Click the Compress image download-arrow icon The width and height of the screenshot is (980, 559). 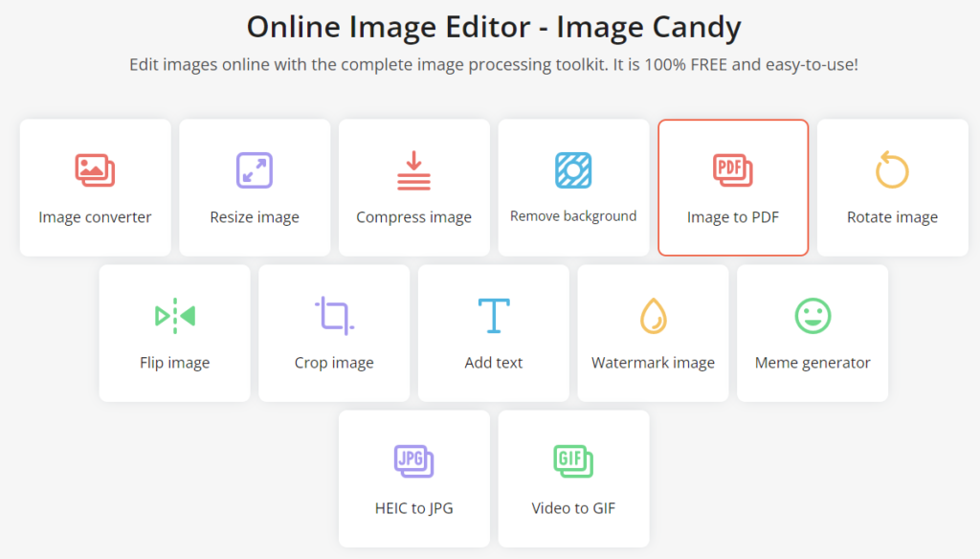point(413,170)
